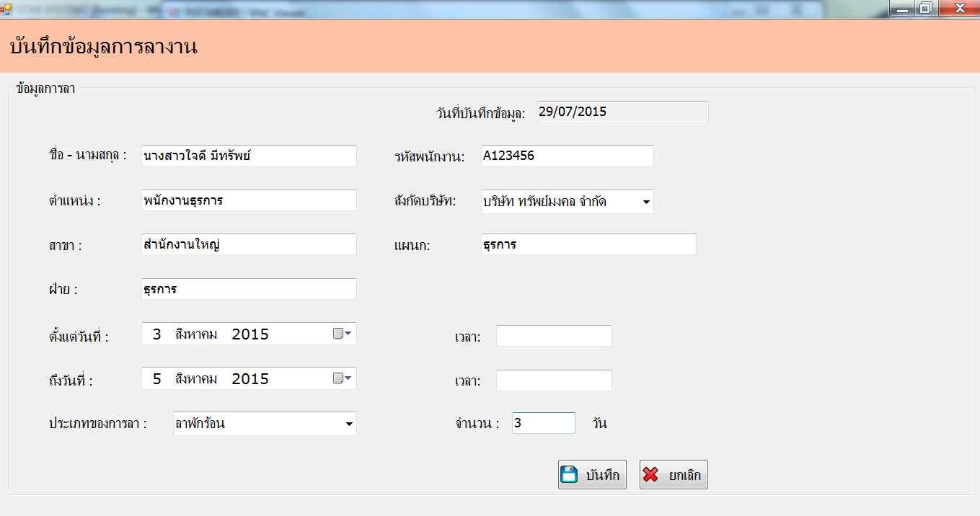Close the leave form window

click(x=958, y=8)
